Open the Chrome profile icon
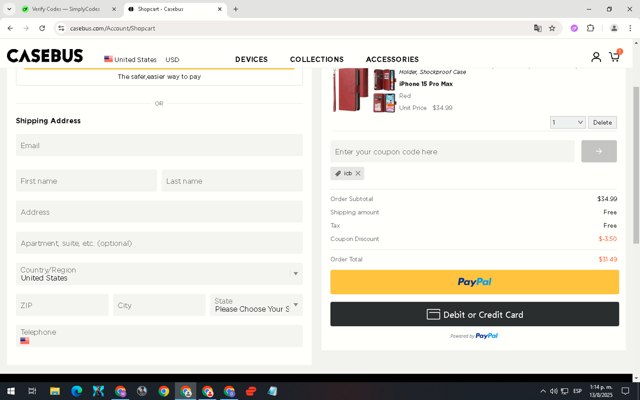Screen dimensions: 640x400 613,28
